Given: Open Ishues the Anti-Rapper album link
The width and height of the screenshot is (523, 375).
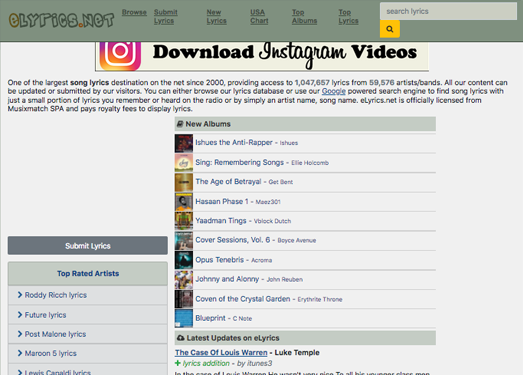Looking at the screenshot, I should tap(234, 142).
